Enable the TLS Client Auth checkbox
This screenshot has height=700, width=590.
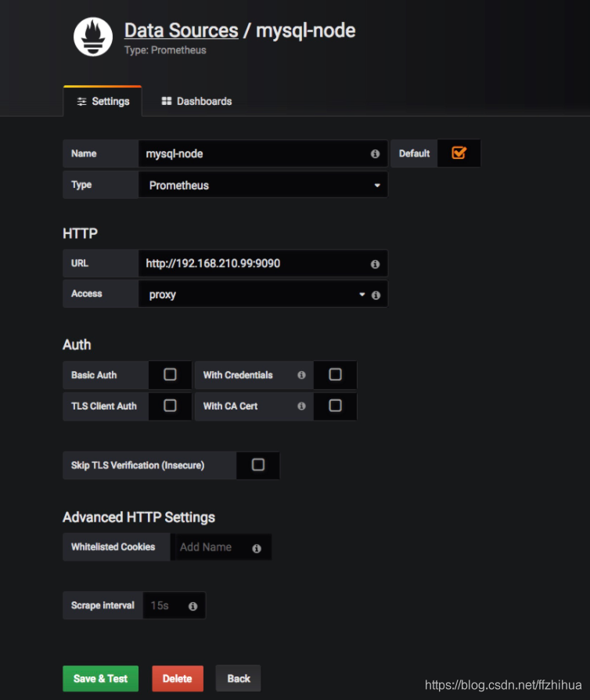[170, 406]
